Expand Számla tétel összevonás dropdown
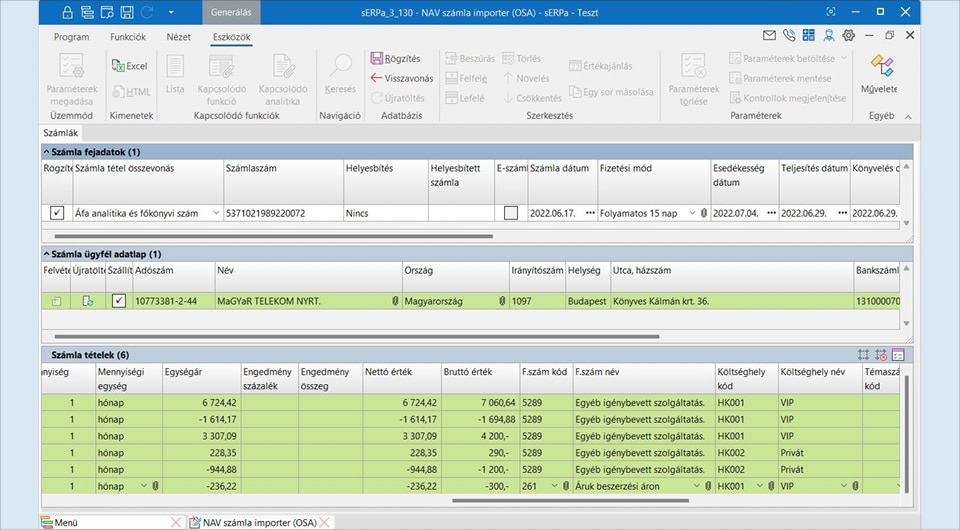Screen dimensions: 960x530 pos(217,213)
